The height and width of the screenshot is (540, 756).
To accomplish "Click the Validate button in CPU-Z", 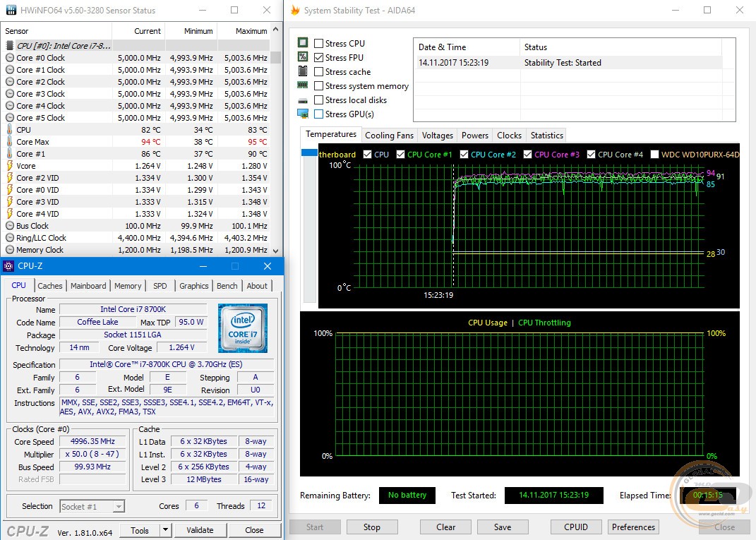I will coord(200,530).
